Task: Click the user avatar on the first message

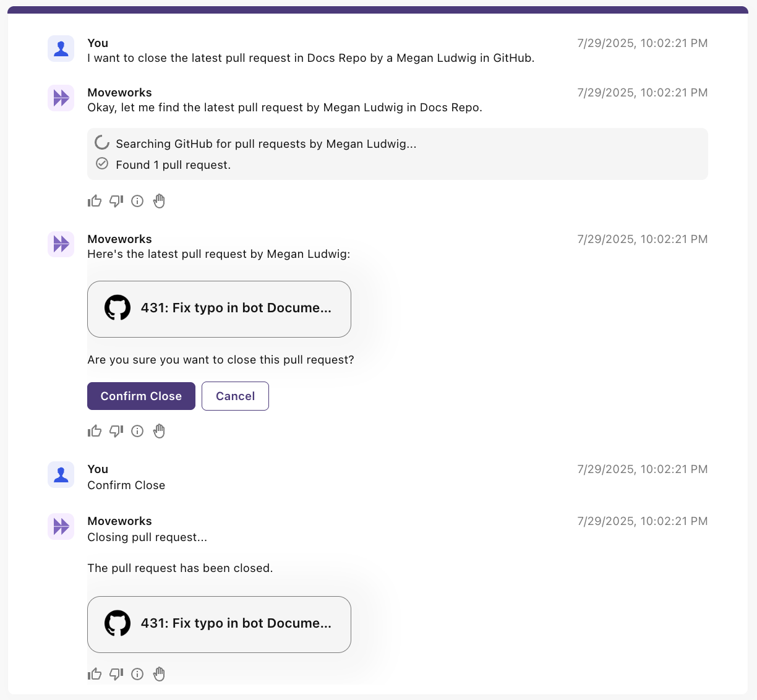Action: [x=61, y=49]
